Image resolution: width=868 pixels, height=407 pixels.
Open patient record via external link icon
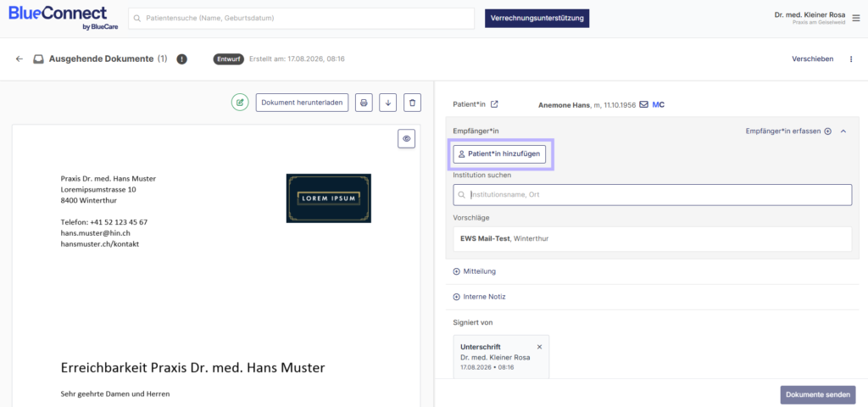[x=495, y=104]
